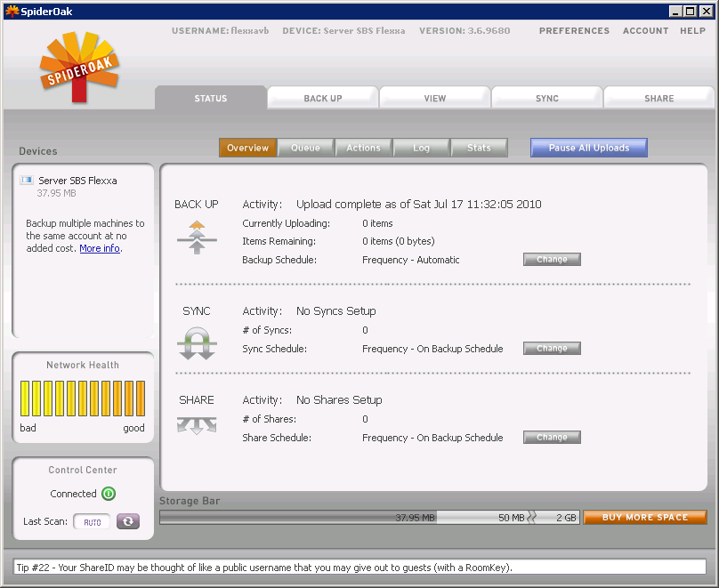The image size is (719, 588).
Task: Select the Stats sub-tab
Action: (479, 148)
